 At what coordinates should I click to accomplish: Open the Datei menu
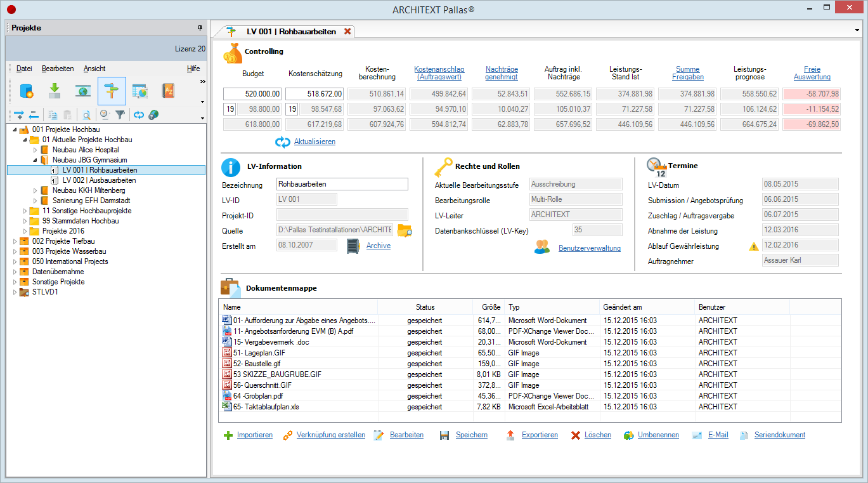24,69
